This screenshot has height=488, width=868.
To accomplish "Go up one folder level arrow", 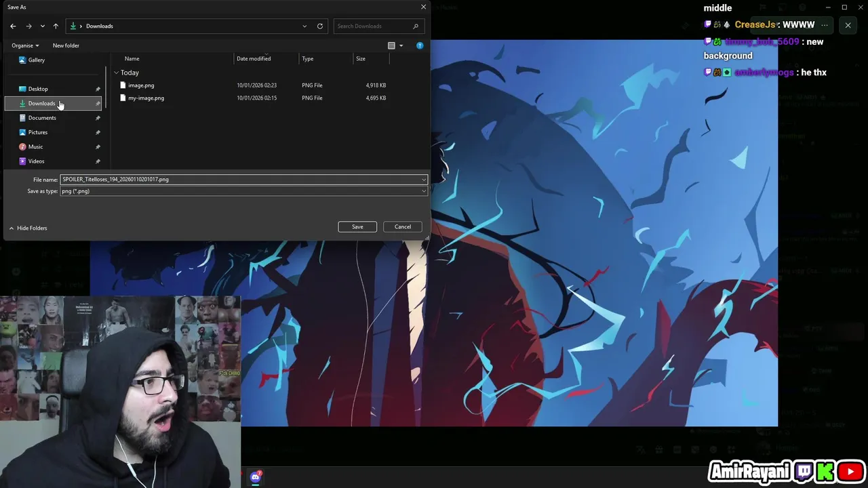I will (x=56, y=26).
